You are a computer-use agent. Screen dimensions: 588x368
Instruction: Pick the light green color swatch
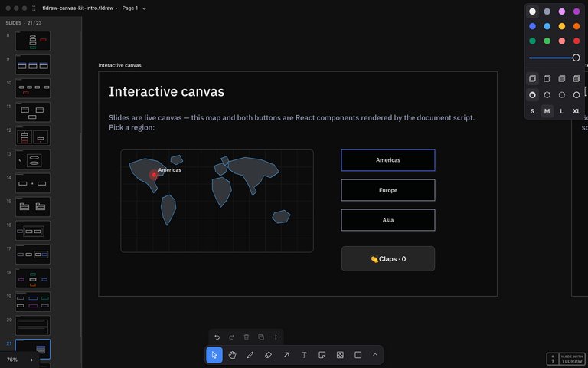click(547, 41)
